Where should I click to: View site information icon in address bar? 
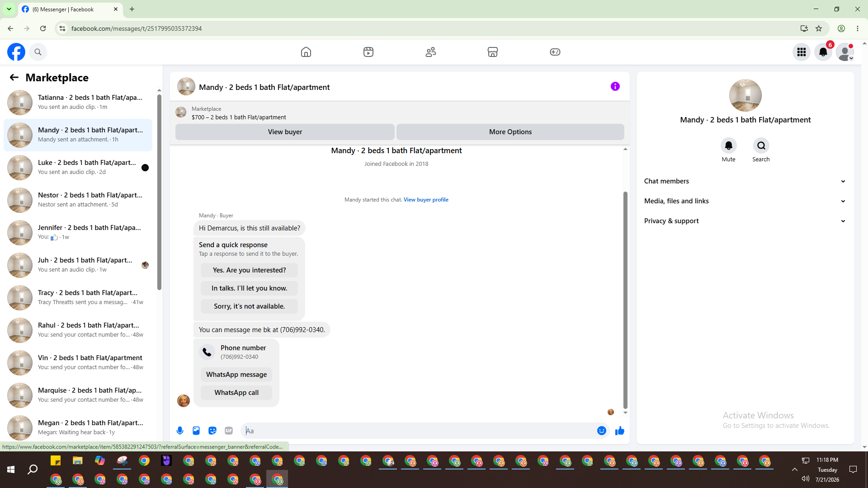pos(62,28)
